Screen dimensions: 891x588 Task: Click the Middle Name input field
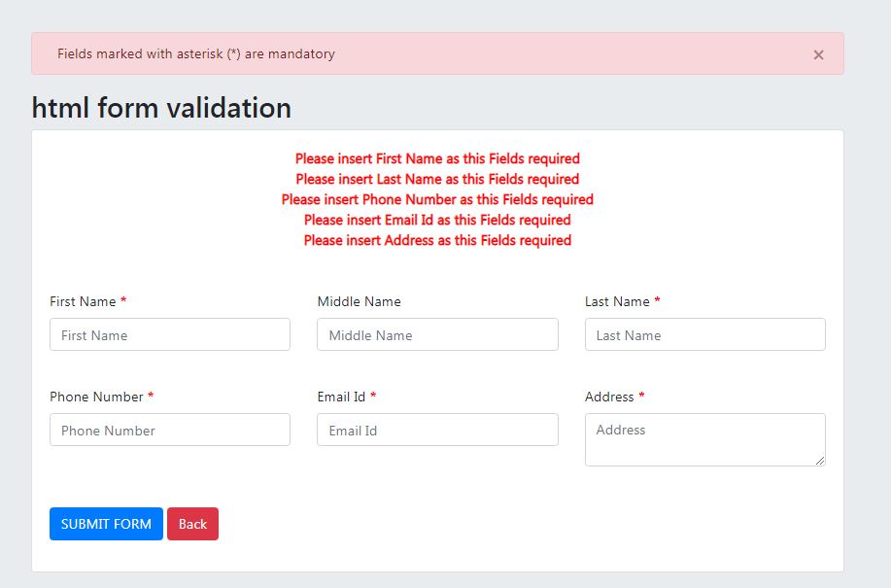tap(437, 334)
